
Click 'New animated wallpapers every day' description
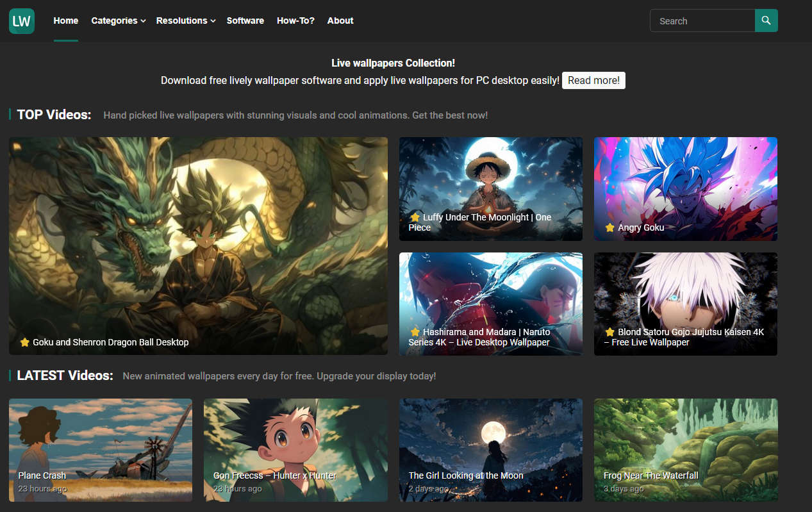click(279, 376)
